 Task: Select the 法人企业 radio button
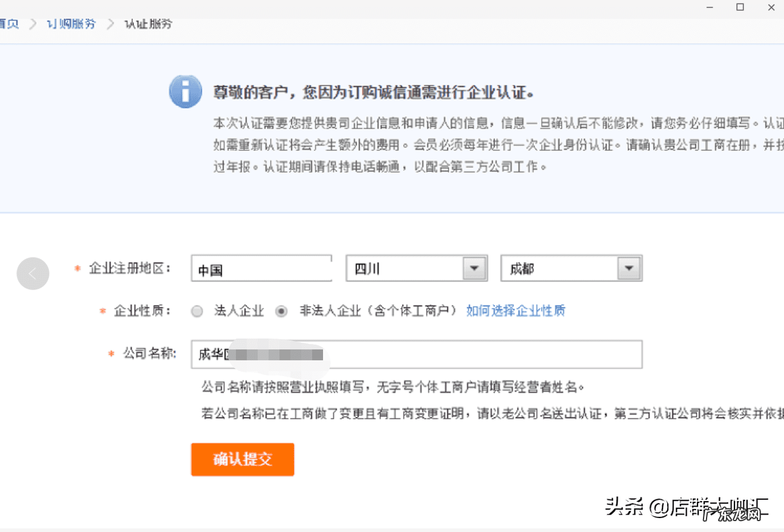click(x=197, y=310)
